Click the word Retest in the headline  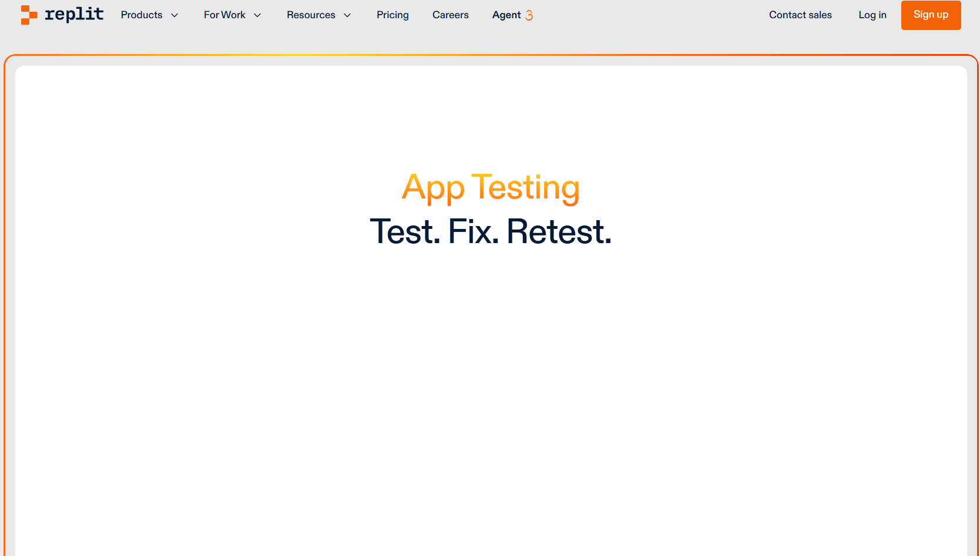pyautogui.click(x=558, y=231)
